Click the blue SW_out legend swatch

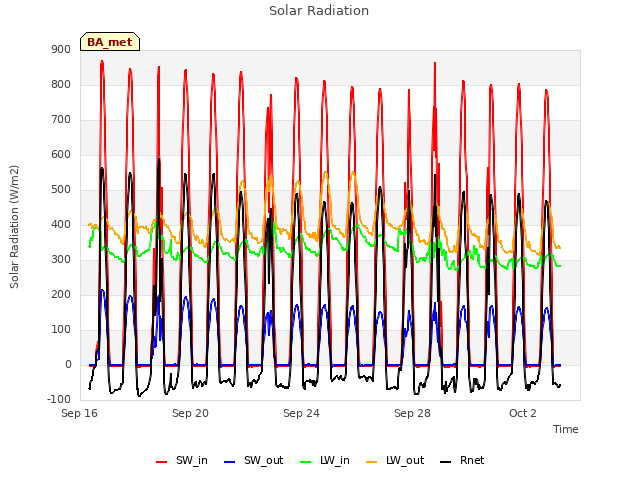[x=230, y=462]
